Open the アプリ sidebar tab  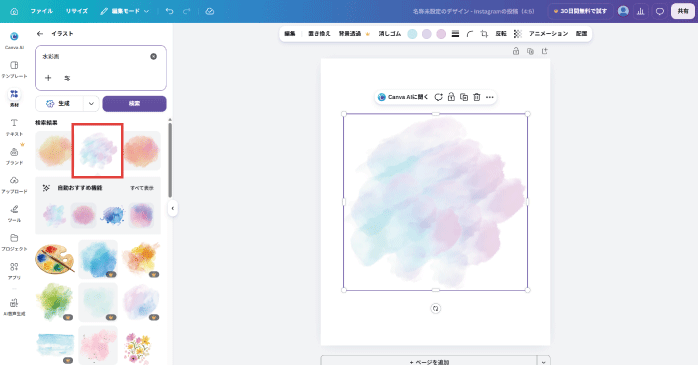[x=14, y=271]
